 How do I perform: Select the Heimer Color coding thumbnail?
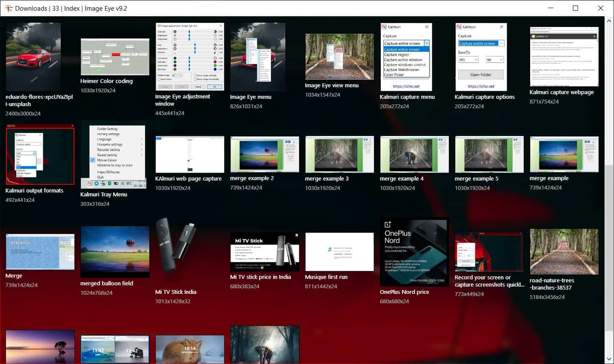[x=115, y=57]
